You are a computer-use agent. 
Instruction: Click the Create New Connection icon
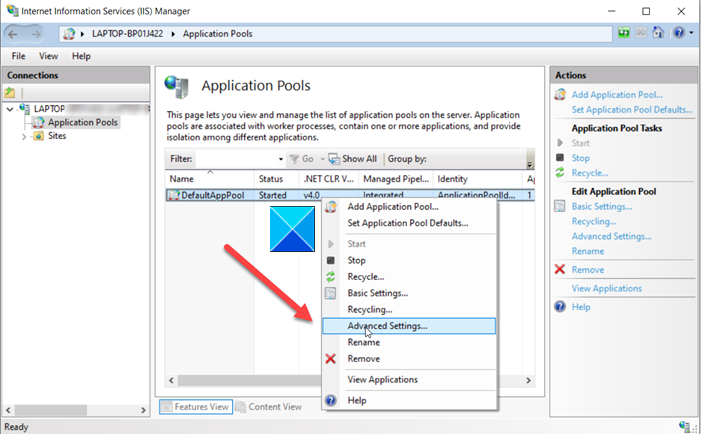[x=10, y=93]
